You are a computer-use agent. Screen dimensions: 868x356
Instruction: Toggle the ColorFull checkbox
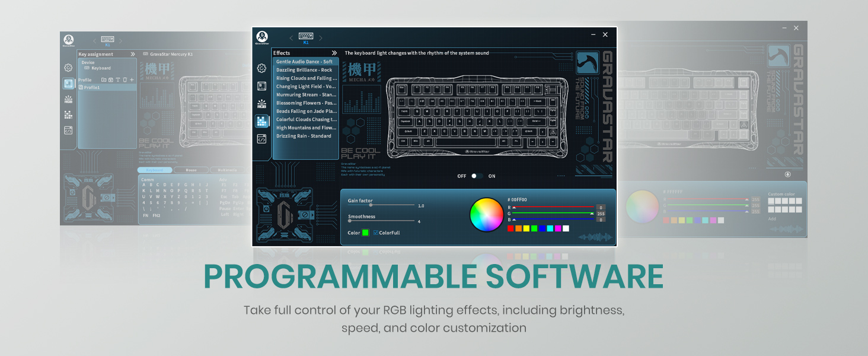pyautogui.click(x=376, y=233)
